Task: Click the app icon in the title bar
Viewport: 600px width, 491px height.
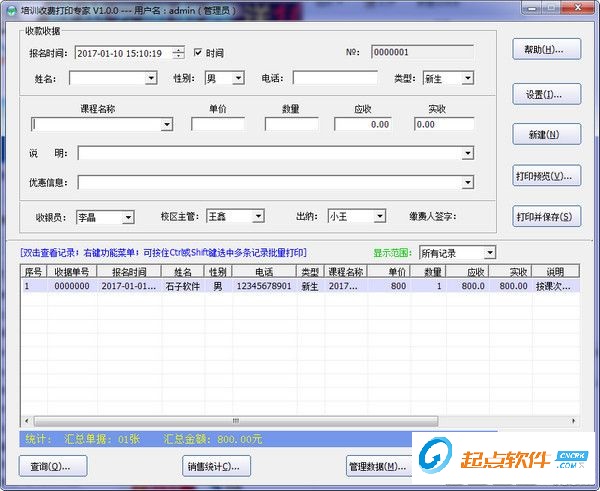Action: [9, 8]
